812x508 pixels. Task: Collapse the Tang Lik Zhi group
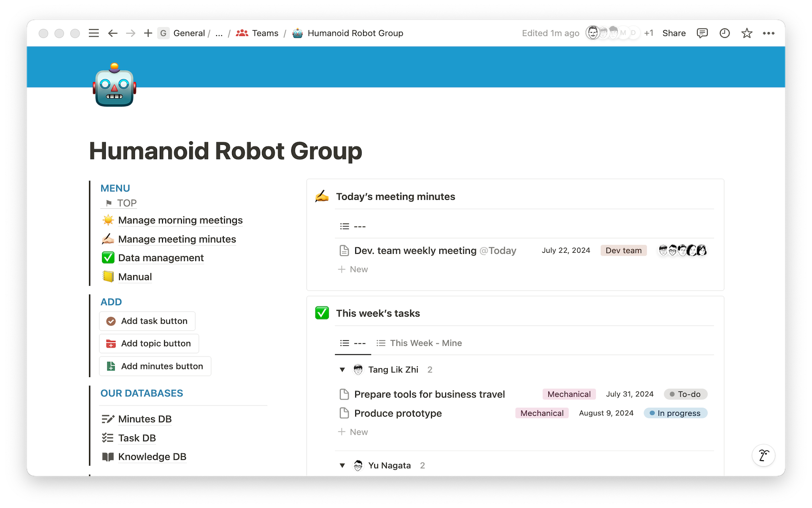pos(342,370)
